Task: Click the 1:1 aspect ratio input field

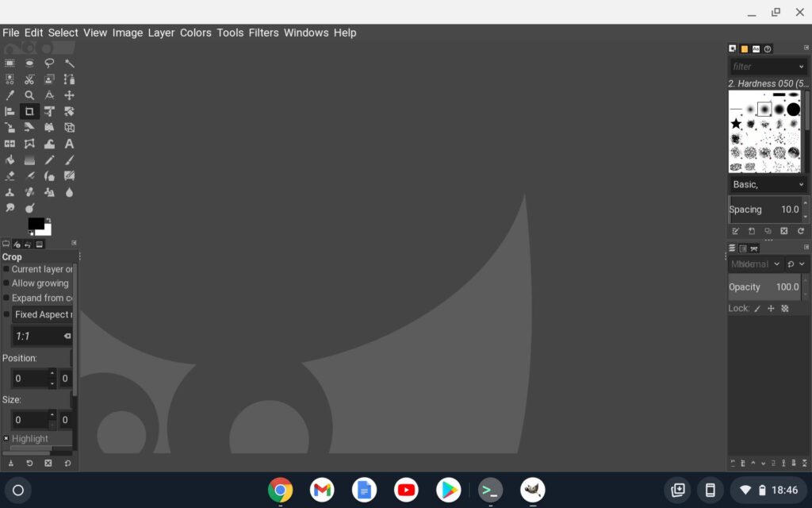Action: (x=42, y=337)
